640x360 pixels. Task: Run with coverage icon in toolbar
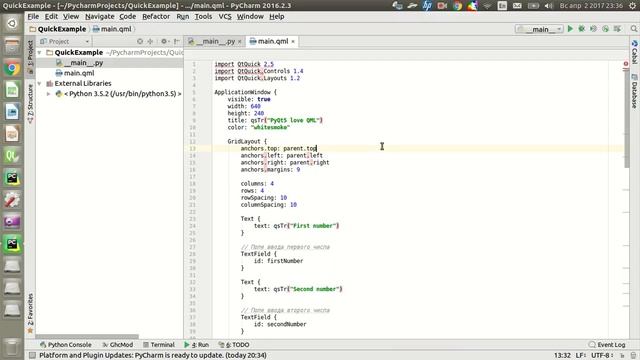[593, 29]
